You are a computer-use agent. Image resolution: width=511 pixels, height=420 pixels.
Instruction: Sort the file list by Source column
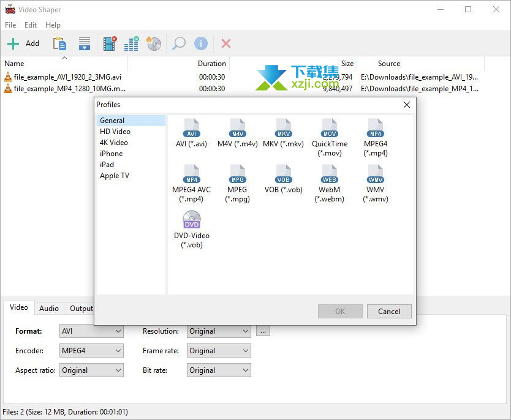421,64
